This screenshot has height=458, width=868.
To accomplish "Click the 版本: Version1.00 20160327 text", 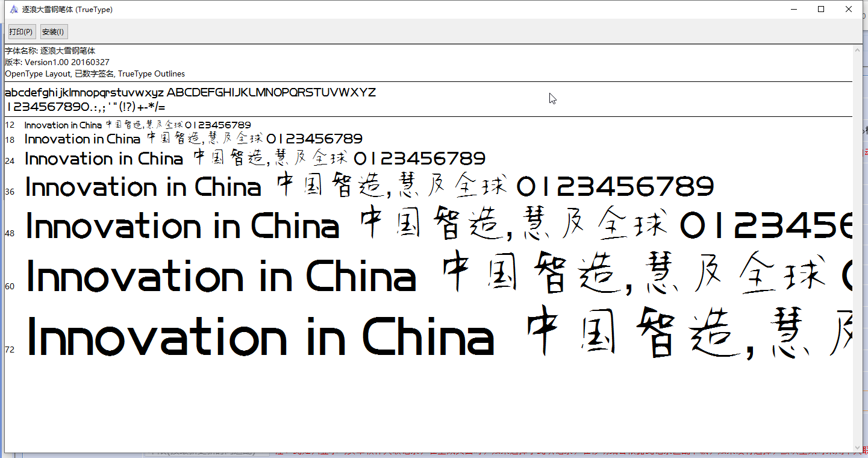I will [x=57, y=62].
